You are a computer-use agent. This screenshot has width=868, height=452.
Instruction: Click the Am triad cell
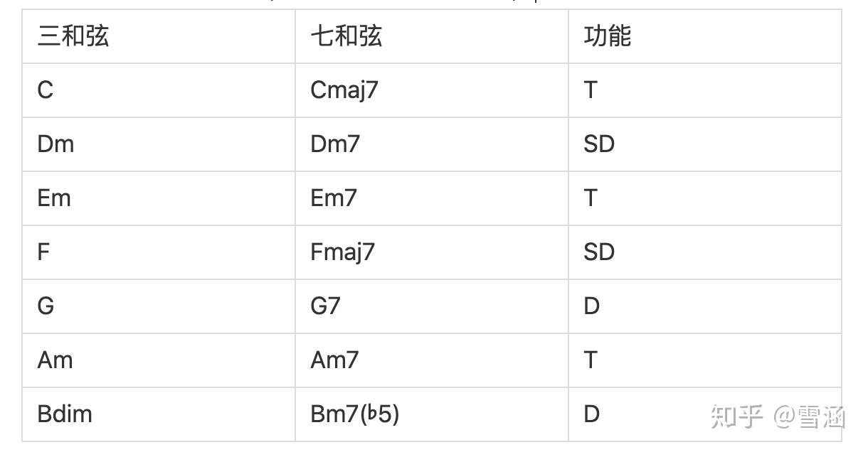(x=55, y=360)
